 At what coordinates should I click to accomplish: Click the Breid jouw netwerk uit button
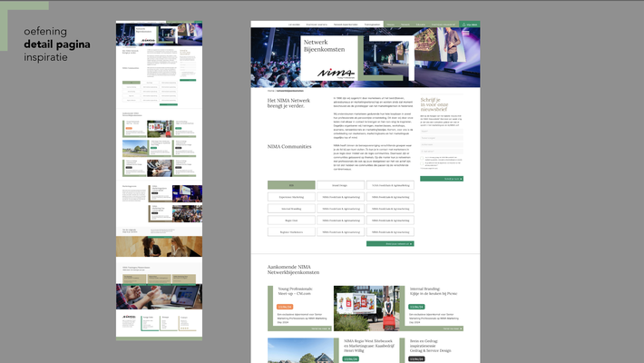coord(390,244)
